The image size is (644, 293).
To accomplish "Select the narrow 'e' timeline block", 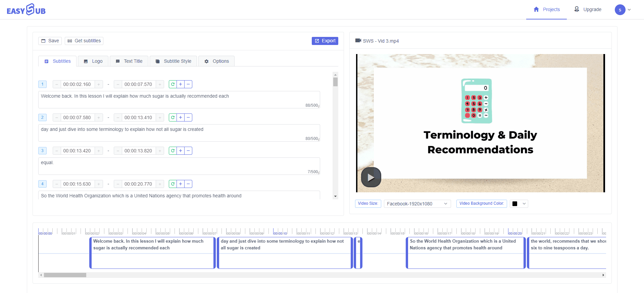I will (x=358, y=253).
